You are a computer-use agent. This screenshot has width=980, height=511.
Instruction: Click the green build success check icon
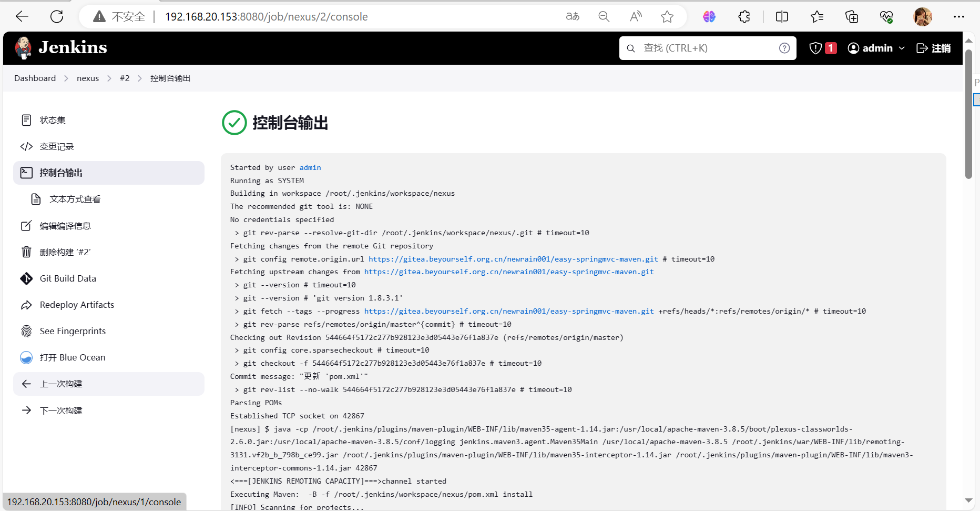click(x=234, y=123)
